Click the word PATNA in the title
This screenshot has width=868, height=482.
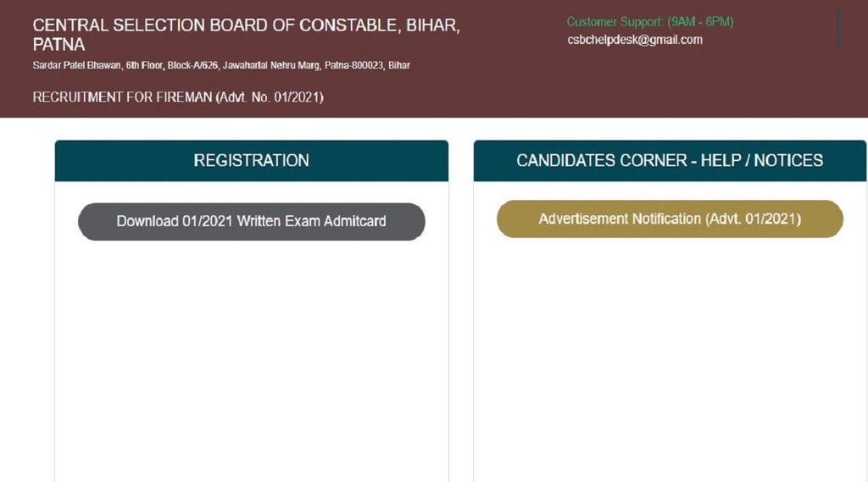[x=59, y=45]
